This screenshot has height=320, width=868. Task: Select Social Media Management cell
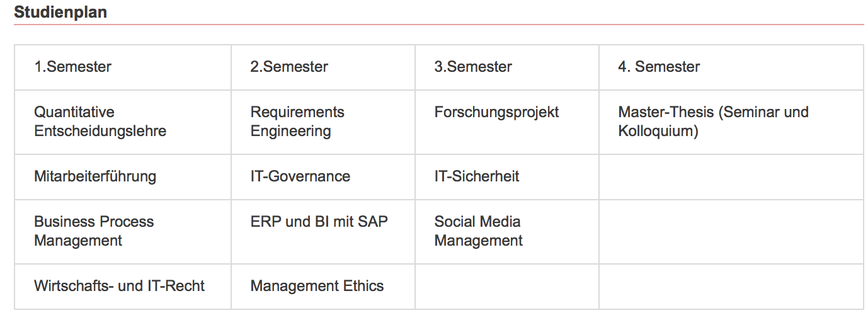click(507, 232)
